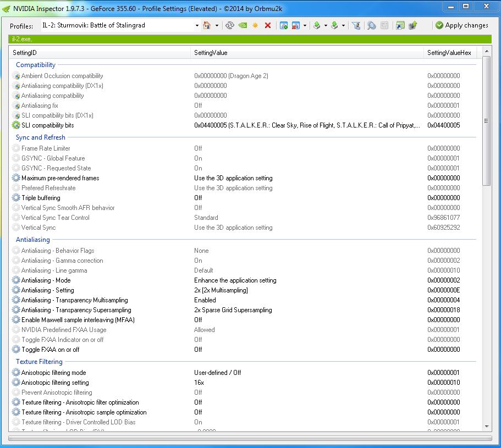
Task: Click the remove application from profile icon
Action: tap(296, 25)
